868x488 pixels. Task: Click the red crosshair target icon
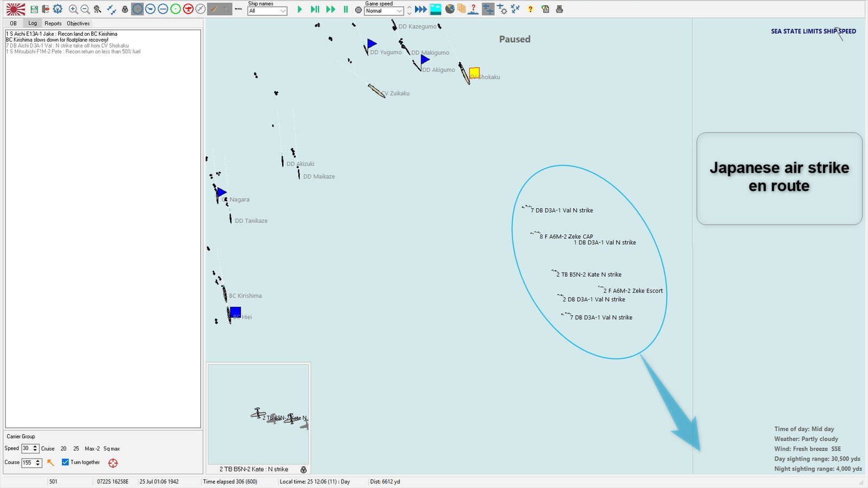point(113,463)
